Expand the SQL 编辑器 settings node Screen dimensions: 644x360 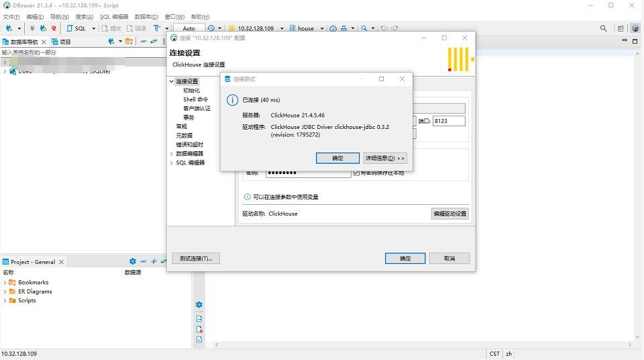[171, 163]
